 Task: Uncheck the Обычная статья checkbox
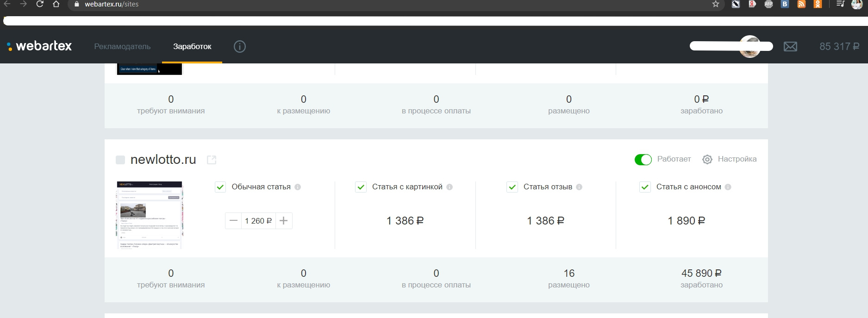tap(220, 187)
